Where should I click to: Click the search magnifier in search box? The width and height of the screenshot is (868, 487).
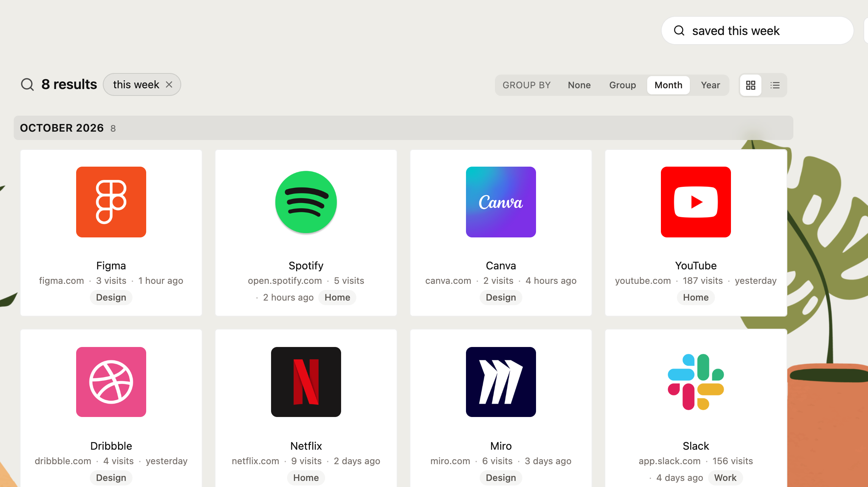(680, 30)
